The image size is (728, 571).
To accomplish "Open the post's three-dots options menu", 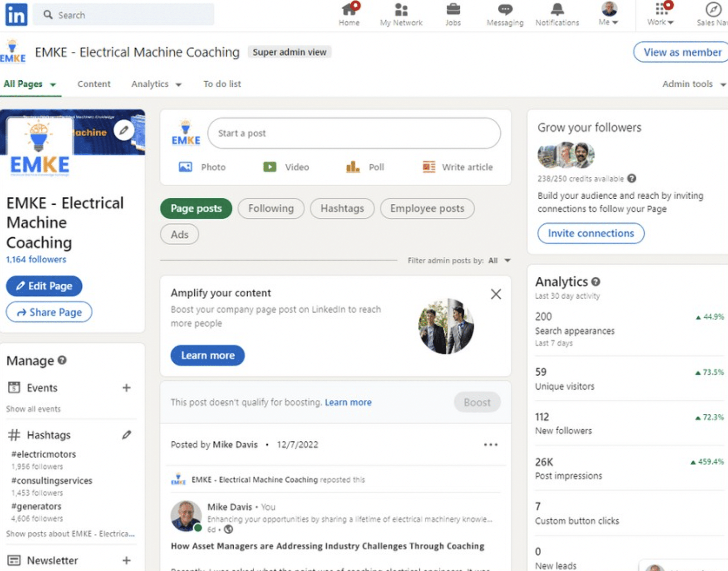I will point(490,444).
